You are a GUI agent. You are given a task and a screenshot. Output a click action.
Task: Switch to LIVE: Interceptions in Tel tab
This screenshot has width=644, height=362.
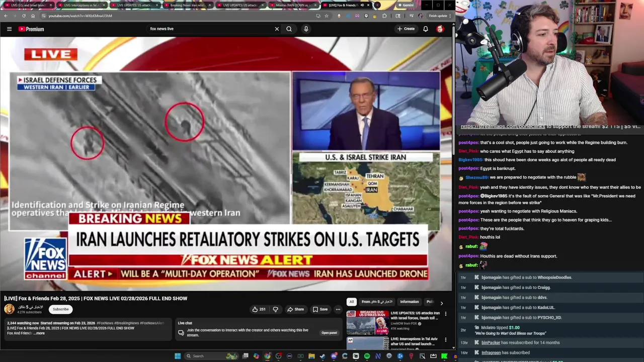pos(81,5)
